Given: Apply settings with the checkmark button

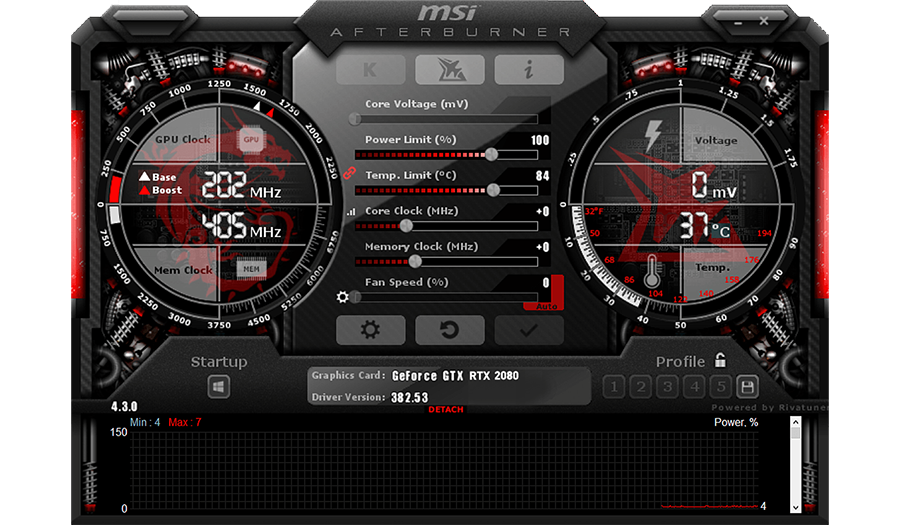Looking at the screenshot, I should tap(529, 330).
